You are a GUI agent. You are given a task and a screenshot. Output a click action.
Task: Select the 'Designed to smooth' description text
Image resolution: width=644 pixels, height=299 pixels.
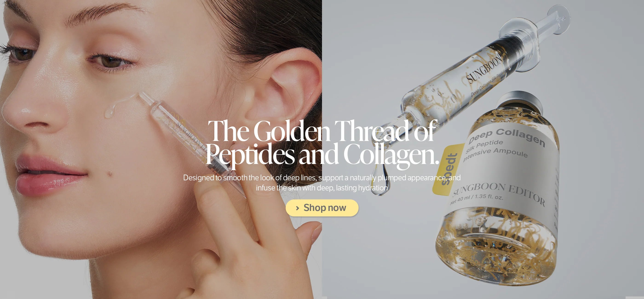click(322, 182)
